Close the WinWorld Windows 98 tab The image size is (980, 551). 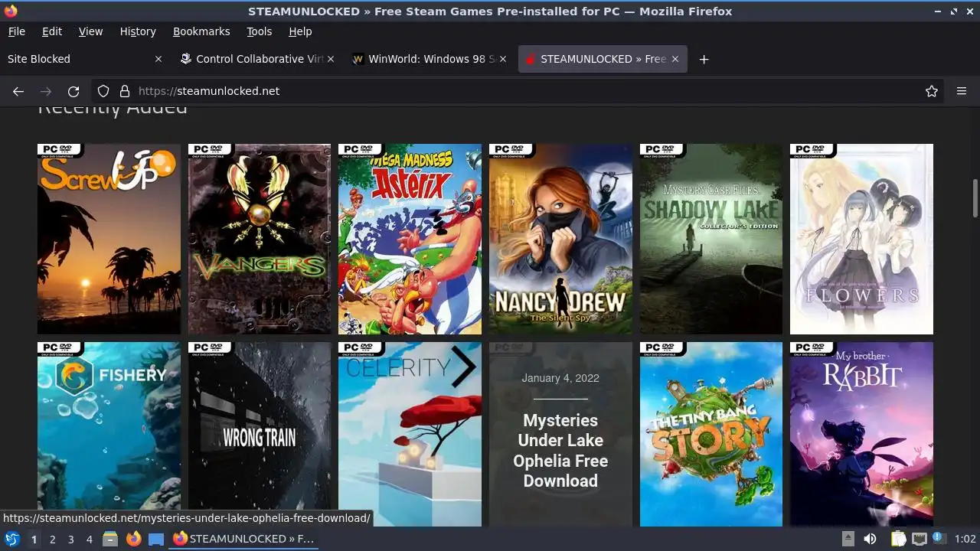point(503,59)
